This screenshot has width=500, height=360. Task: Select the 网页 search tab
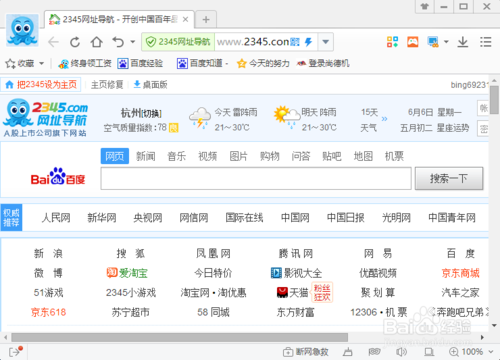point(115,156)
